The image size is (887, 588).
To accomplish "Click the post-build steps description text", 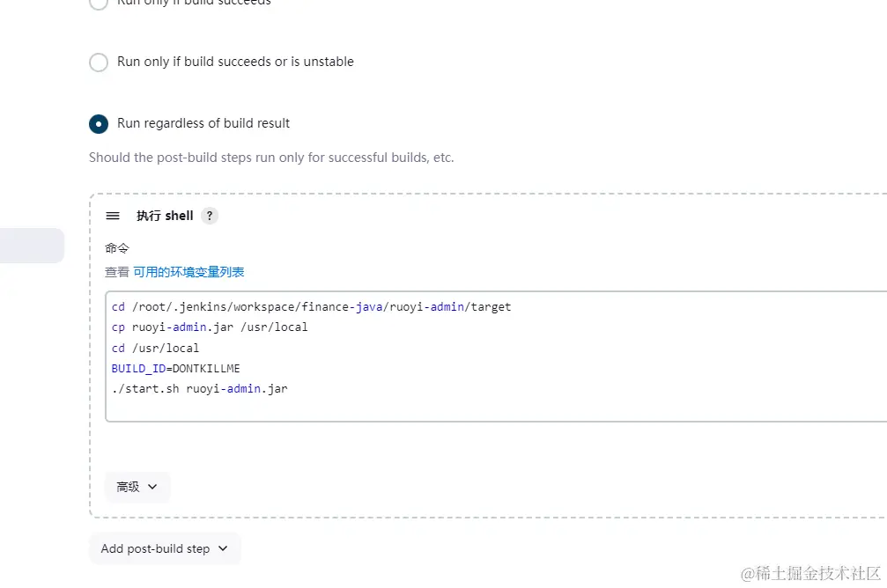I will 271,158.
